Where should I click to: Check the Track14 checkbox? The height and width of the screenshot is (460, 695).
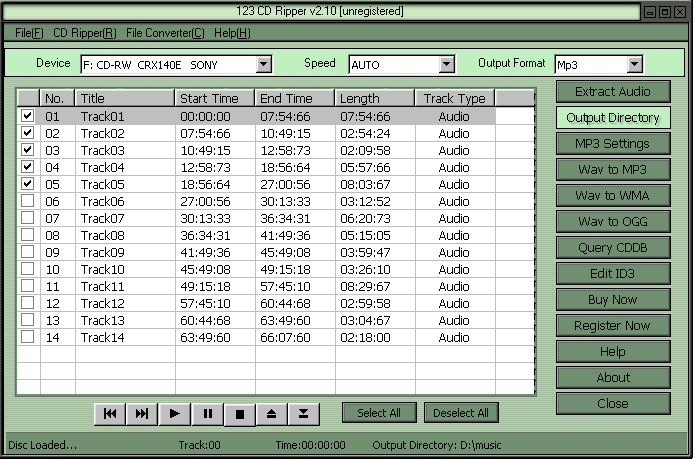tap(27, 337)
